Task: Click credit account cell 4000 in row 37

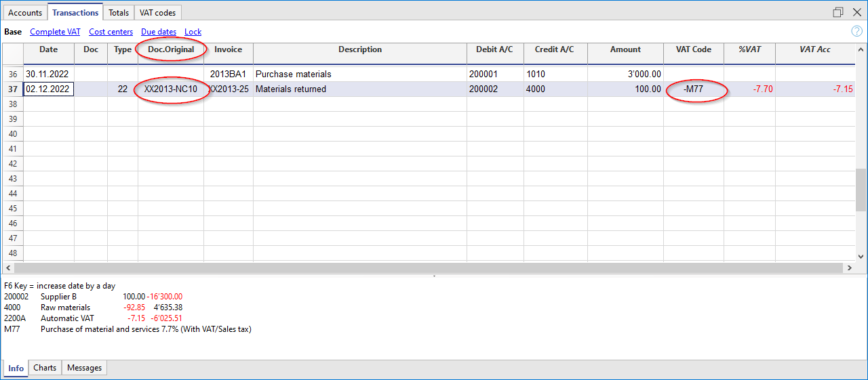Action: (x=555, y=89)
